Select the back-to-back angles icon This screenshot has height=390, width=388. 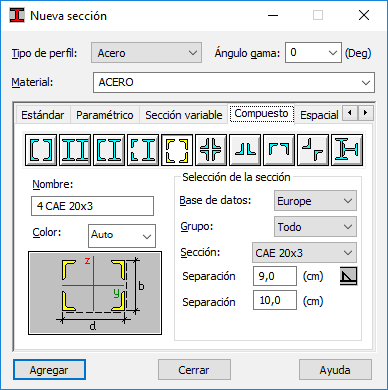point(245,150)
